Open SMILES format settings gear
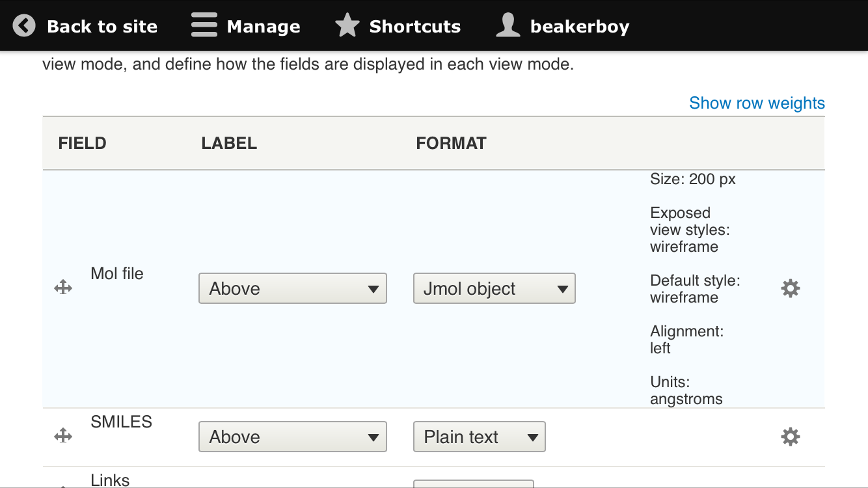The height and width of the screenshot is (488, 868). pyautogui.click(x=790, y=437)
